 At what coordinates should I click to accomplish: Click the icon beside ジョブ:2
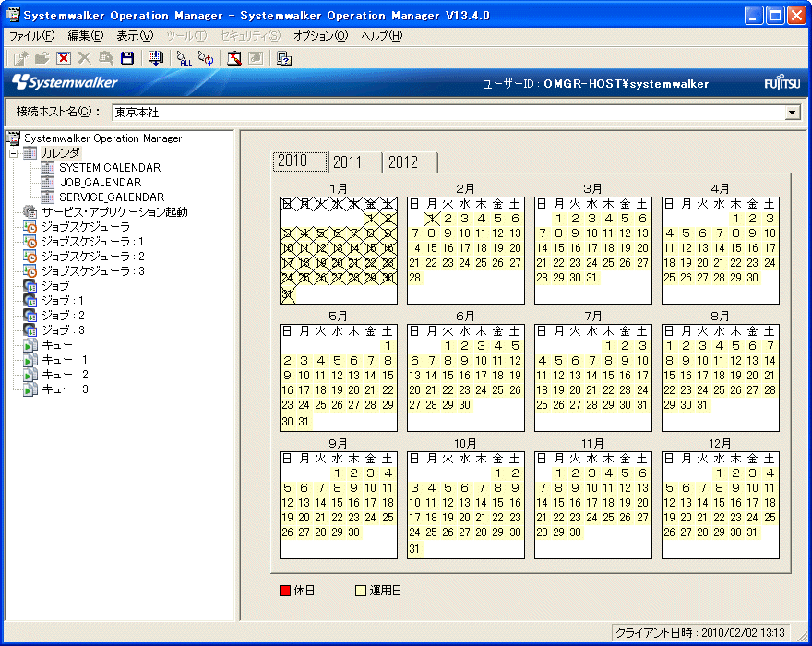(x=30, y=315)
